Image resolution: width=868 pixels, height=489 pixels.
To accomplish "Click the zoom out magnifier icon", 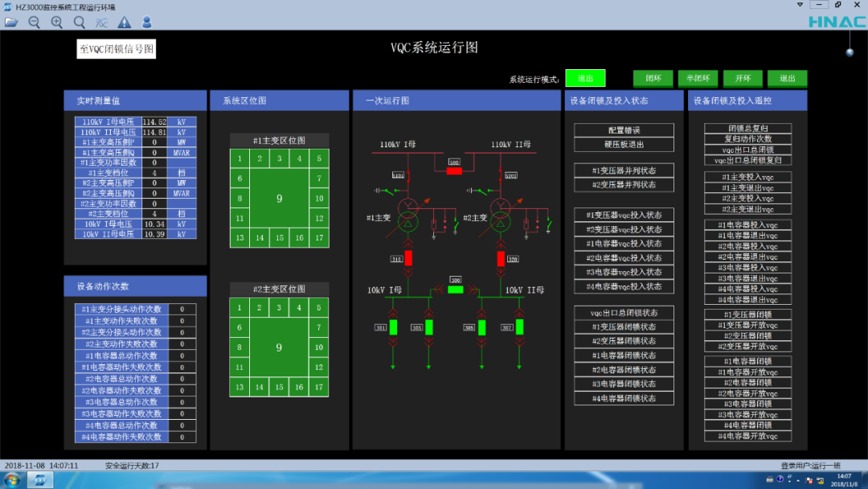I will click(34, 23).
